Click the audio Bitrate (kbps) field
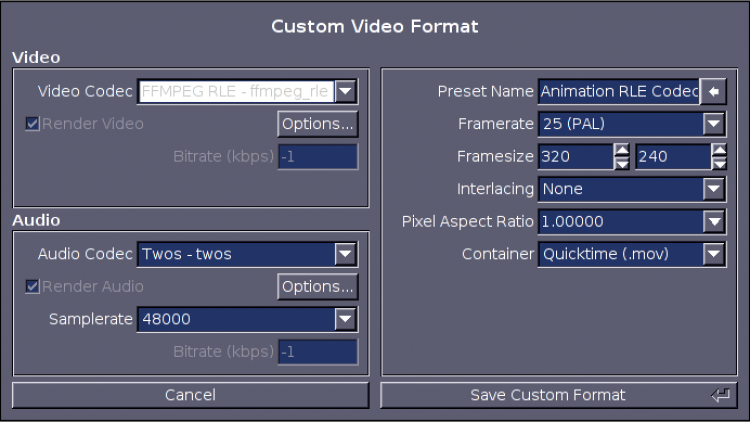The image size is (750, 422). point(318,352)
